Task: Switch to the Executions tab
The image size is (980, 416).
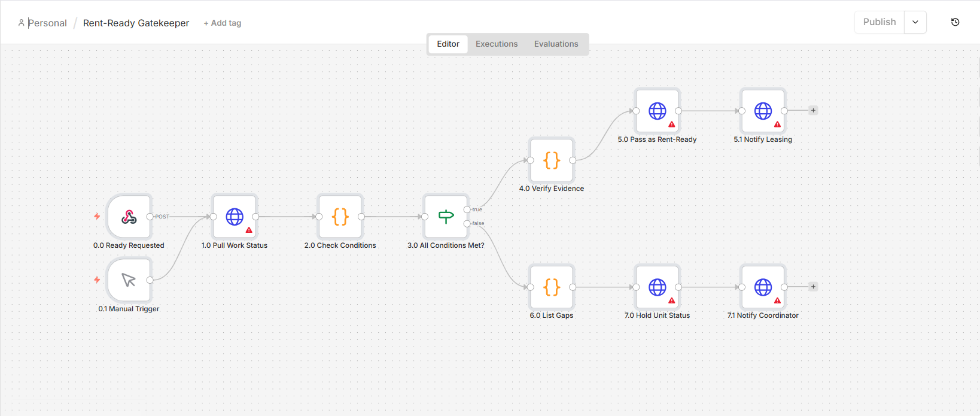Action: [497, 44]
